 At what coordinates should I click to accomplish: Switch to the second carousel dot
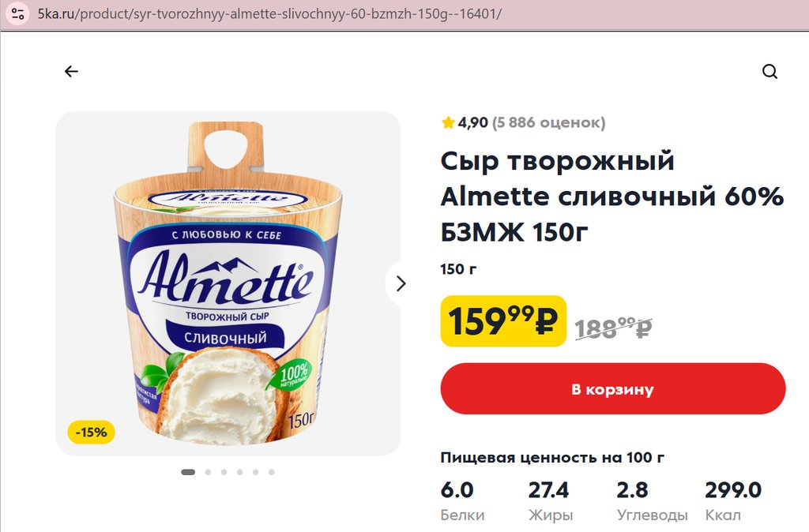[x=208, y=472]
